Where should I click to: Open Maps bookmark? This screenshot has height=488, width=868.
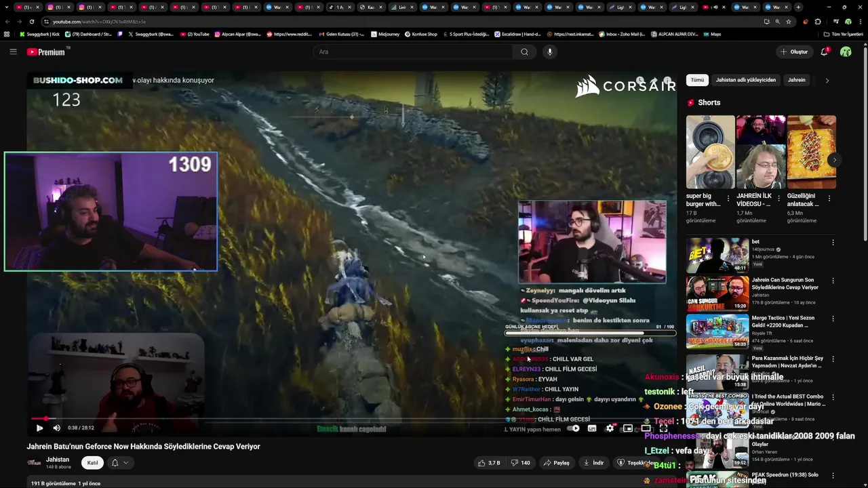(x=712, y=34)
